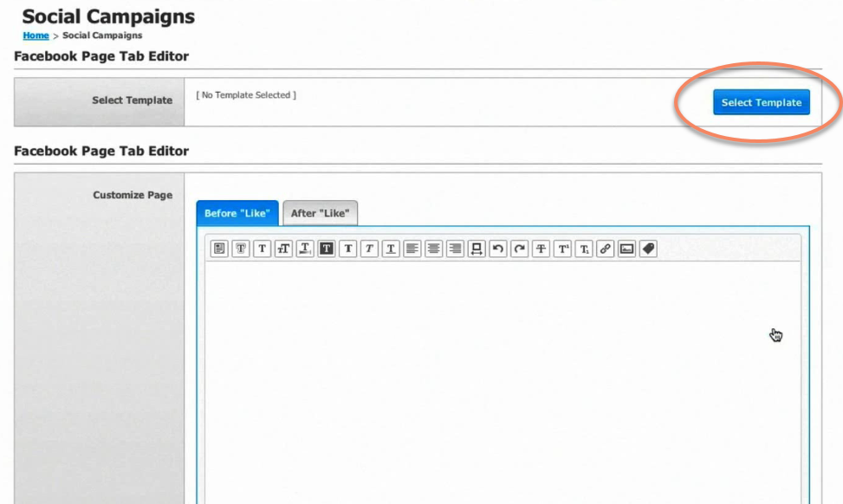Apply superscript formatting
This screenshot has height=504, width=843.
click(x=562, y=249)
